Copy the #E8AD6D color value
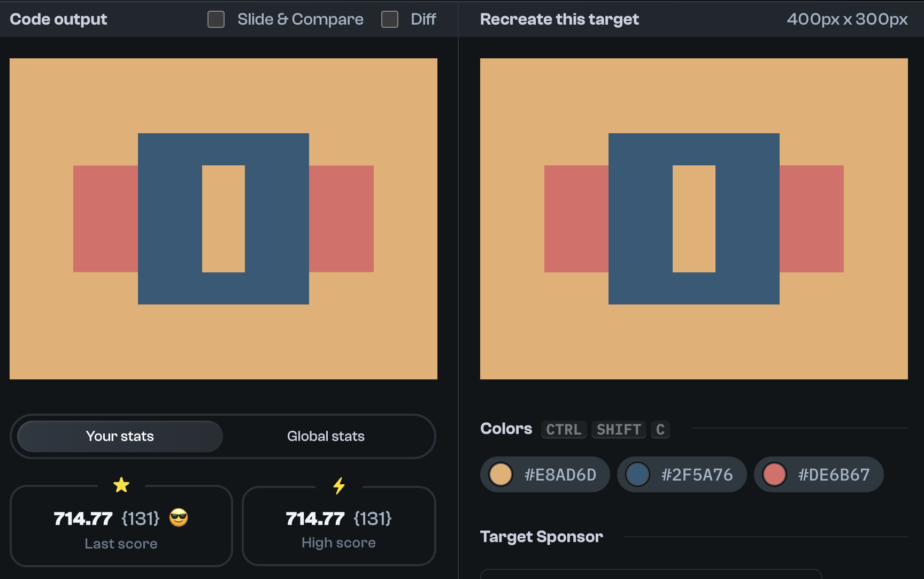Image resolution: width=924 pixels, height=579 pixels. coord(544,474)
